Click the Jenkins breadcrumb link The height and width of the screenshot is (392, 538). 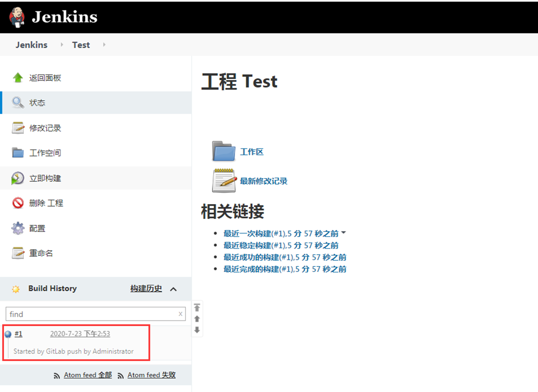pyautogui.click(x=31, y=45)
